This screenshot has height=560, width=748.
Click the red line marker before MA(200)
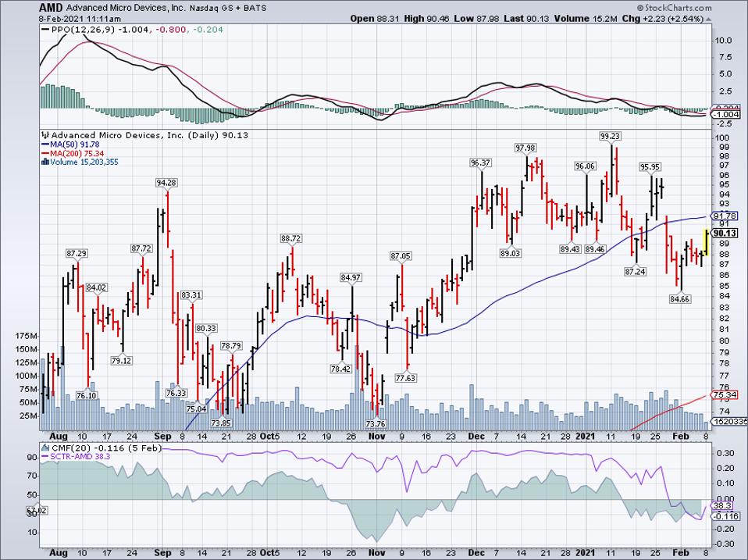[45, 153]
